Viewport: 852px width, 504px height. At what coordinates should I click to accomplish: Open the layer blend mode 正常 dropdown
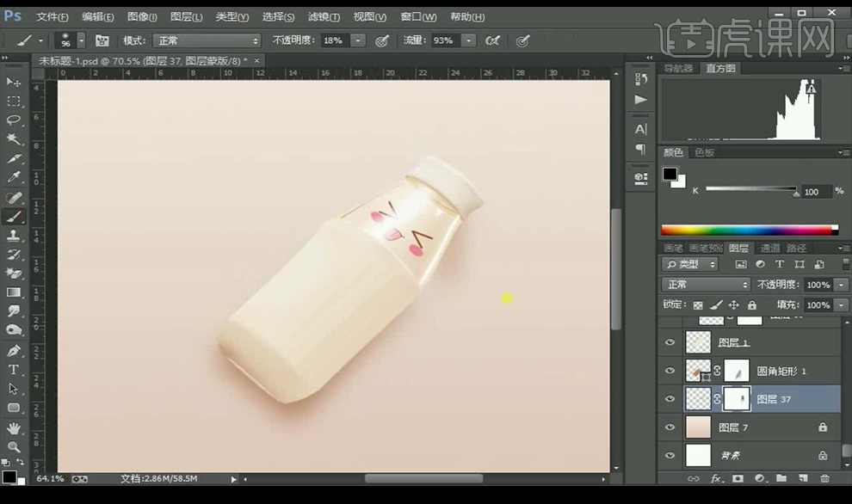(706, 284)
